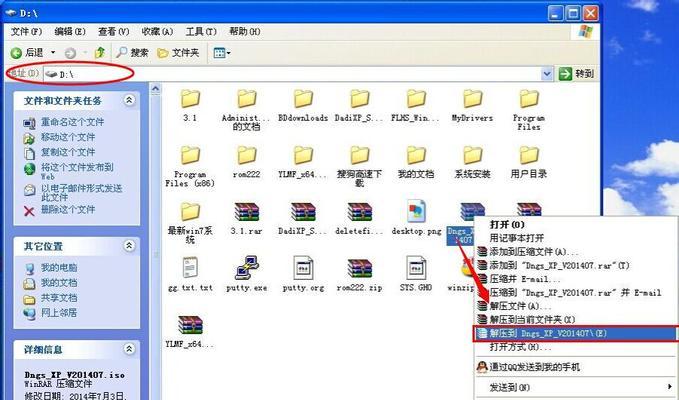Select the gg.txt.txt text file
The width and height of the screenshot is (679, 400).
point(190,274)
